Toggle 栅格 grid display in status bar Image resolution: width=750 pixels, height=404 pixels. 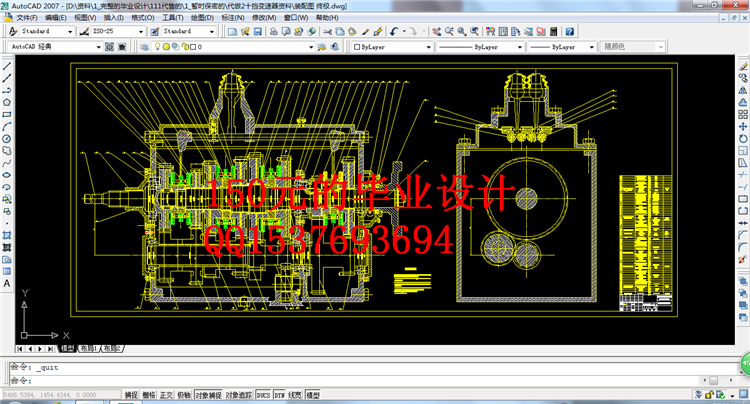click(149, 395)
